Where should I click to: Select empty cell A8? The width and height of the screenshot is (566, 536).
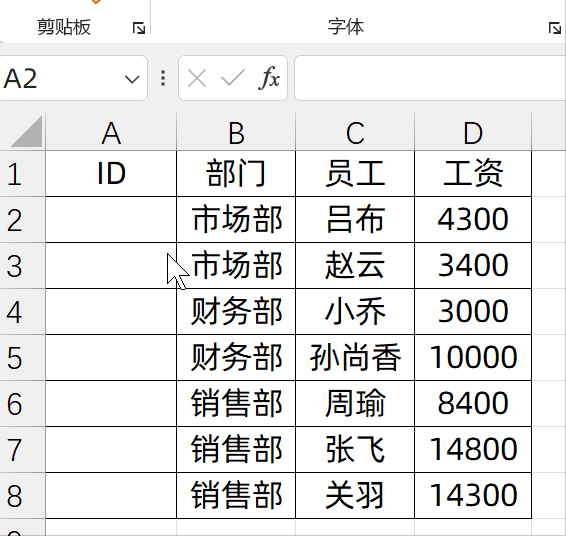[x=111, y=495]
